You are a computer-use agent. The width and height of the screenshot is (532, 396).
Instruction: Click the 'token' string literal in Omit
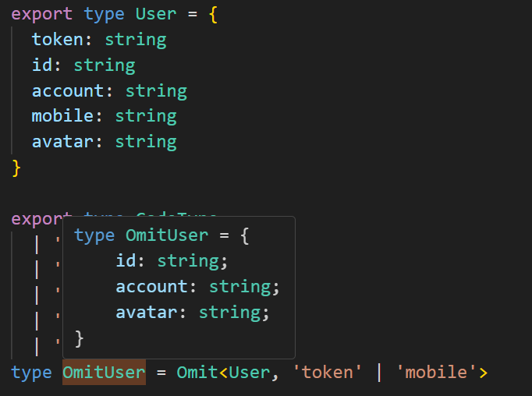pyautogui.click(x=326, y=373)
